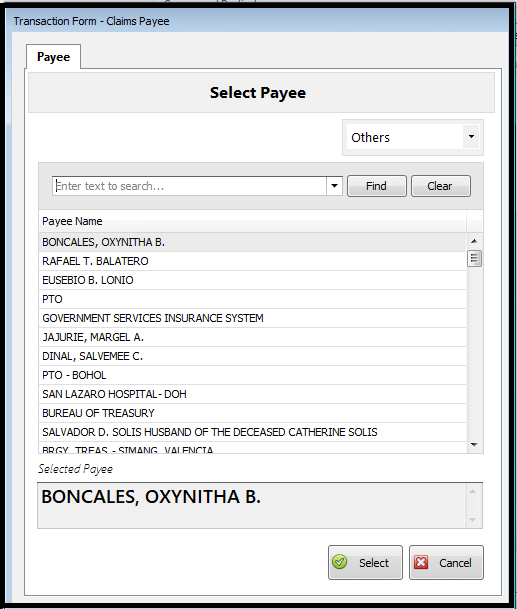Select the PTO - BOHOL row

click(252, 375)
